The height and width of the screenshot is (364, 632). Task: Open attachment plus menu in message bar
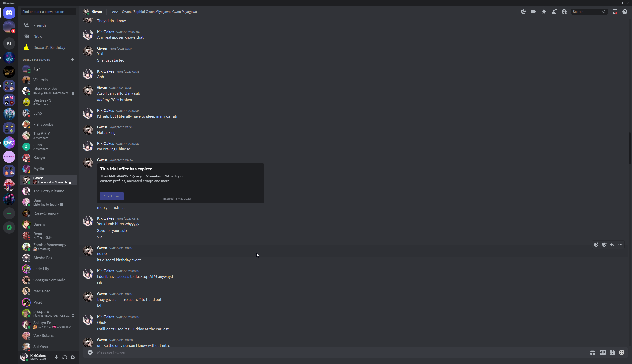tap(90, 352)
